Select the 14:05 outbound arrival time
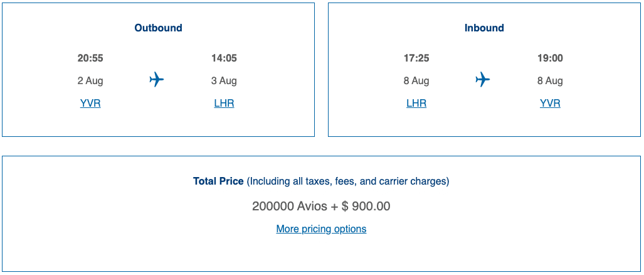644x275 pixels. [x=224, y=58]
